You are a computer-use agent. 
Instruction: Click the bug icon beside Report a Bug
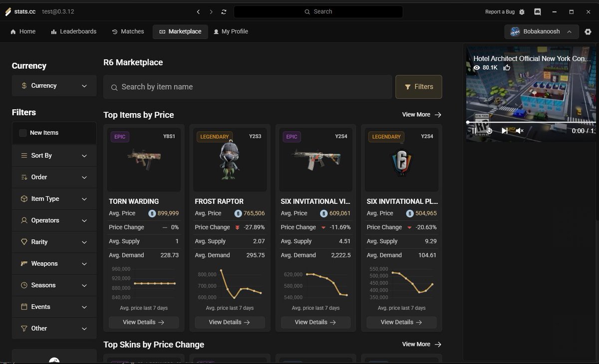(x=522, y=11)
